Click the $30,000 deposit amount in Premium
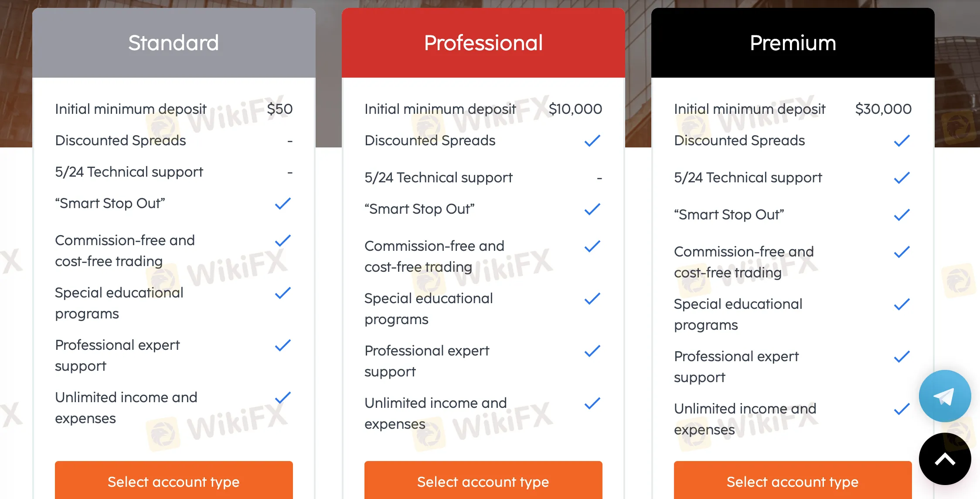Screen dimensions: 980x499 (x=882, y=109)
